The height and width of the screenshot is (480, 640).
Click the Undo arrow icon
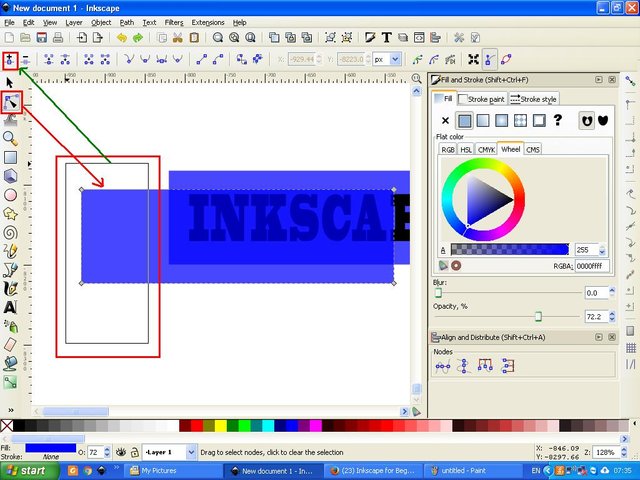point(121,38)
